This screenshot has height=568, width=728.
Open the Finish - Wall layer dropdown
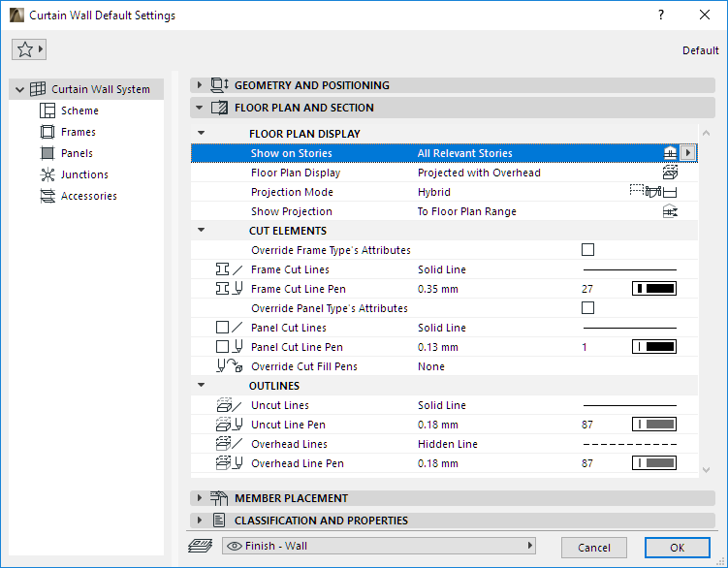tap(379, 546)
